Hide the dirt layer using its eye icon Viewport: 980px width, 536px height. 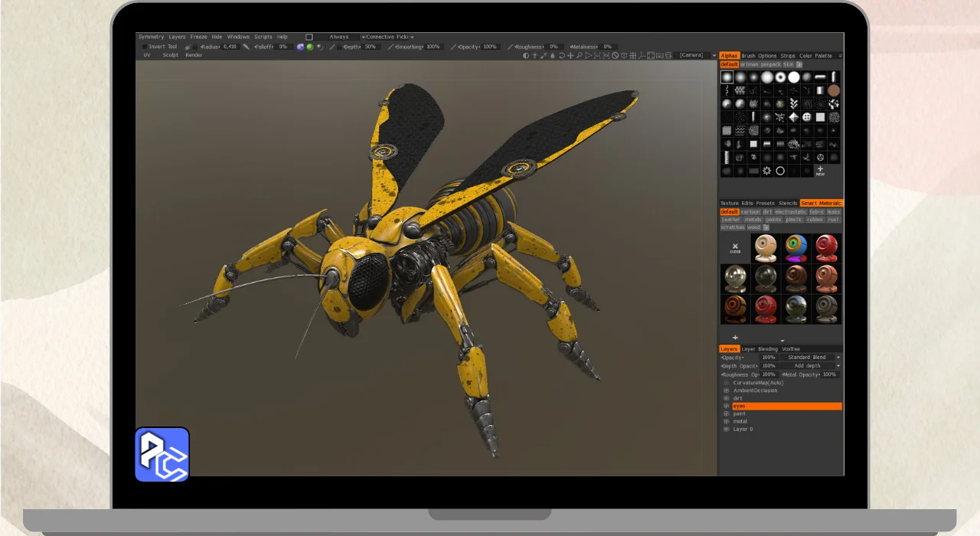[x=726, y=398]
